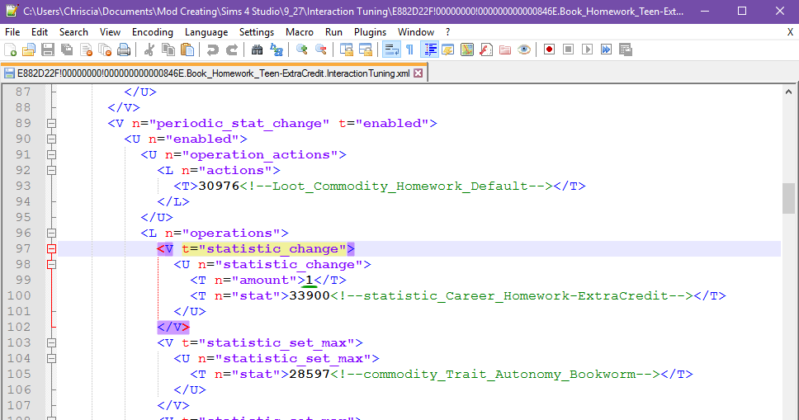Collapse the fold at line 89
This screenshot has height=420, width=799.
[x=51, y=123]
